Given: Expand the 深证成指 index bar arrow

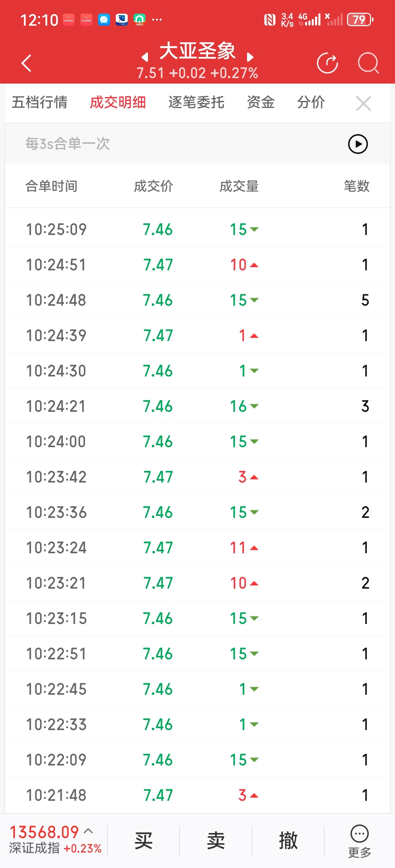Looking at the screenshot, I should tap(88, 831).
